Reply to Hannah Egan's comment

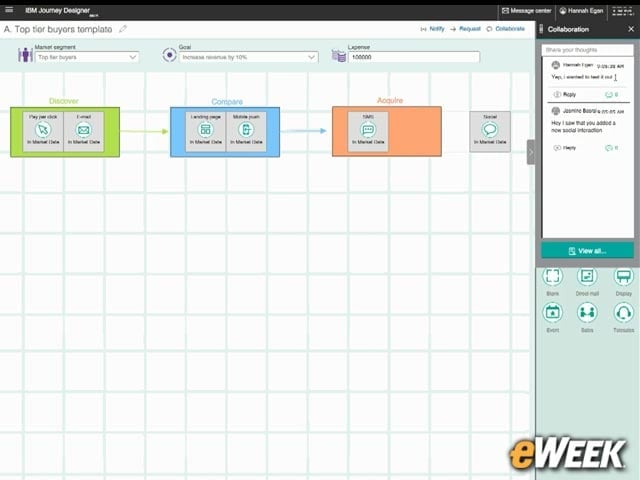pyautogui.click(x=565, y=94)
